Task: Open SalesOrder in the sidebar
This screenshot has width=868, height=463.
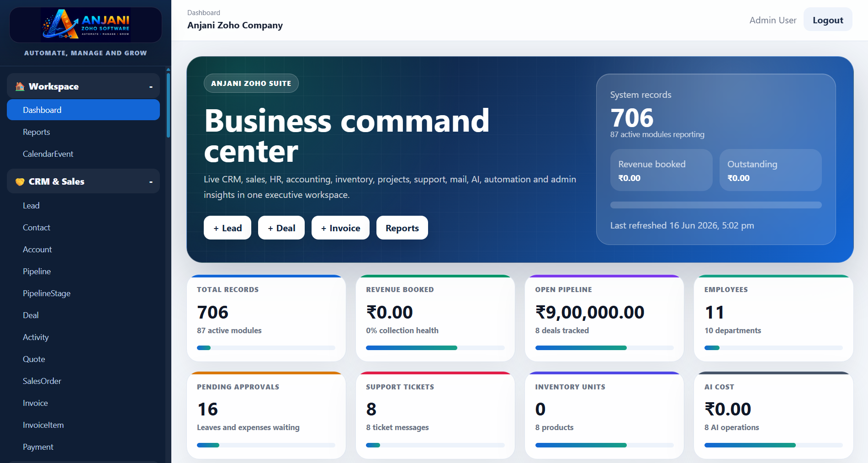Action: (x=83, y=381)
